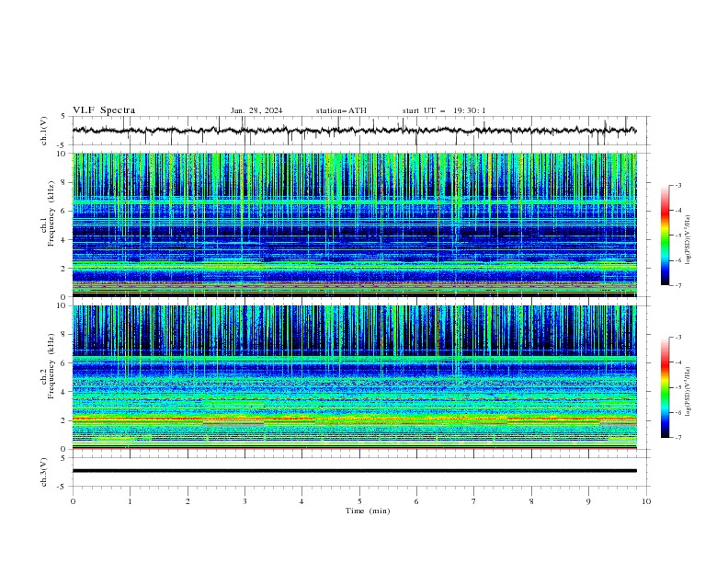
Task: Click time axis tick label "7"
Action: click(x=474, y=501)
